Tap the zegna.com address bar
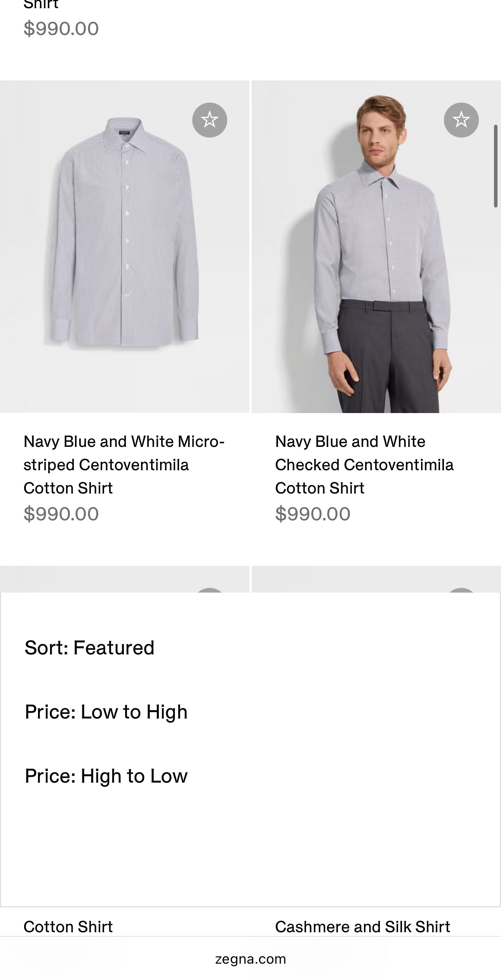Viewport: 501px width, 980px height. (250, 959)
